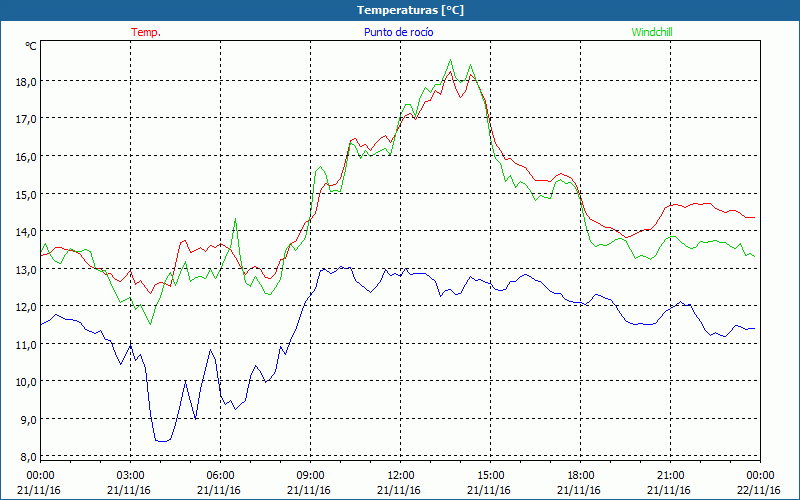The height and width of the screenshot is (500, 800).
Task: Click the 14,0 y-axis value
Action: click(27, 232)
